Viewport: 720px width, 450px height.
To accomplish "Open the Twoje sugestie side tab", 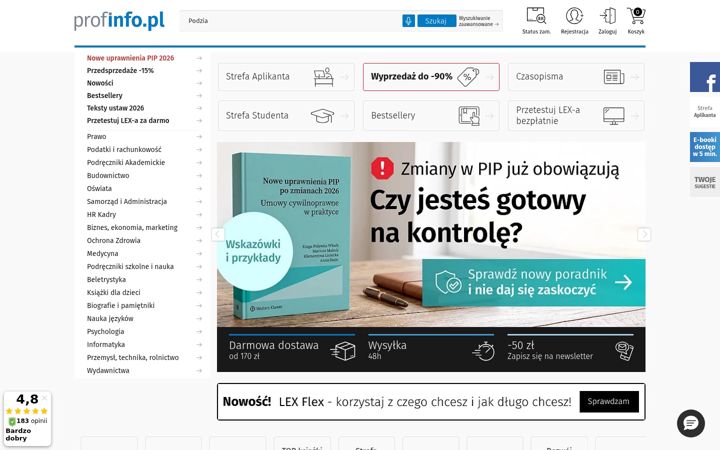I will click(705, 182).
